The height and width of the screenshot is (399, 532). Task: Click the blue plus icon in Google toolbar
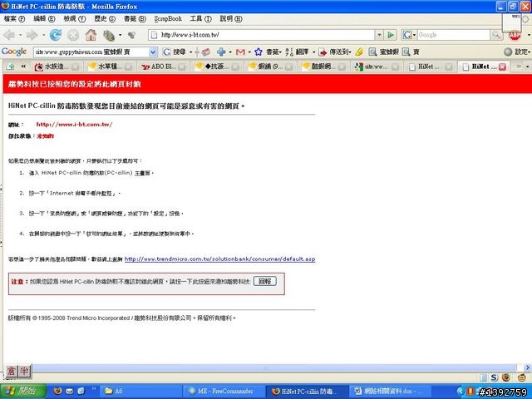(x=221, y=52)
